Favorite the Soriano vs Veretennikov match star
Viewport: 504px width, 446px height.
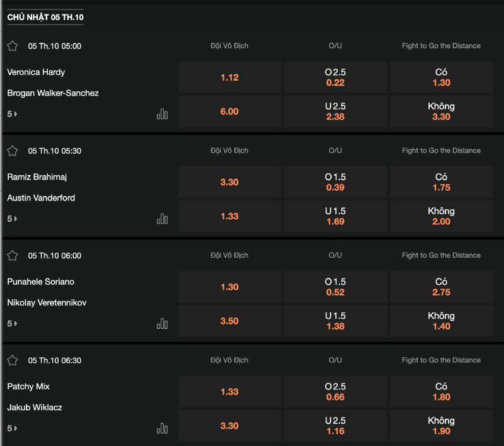point(13,256)
